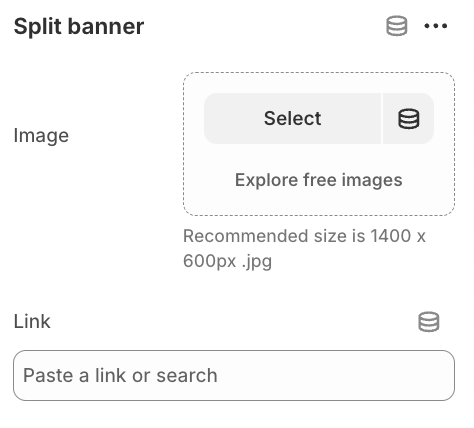
Task: Click the Link setting label
Action: 32,321
